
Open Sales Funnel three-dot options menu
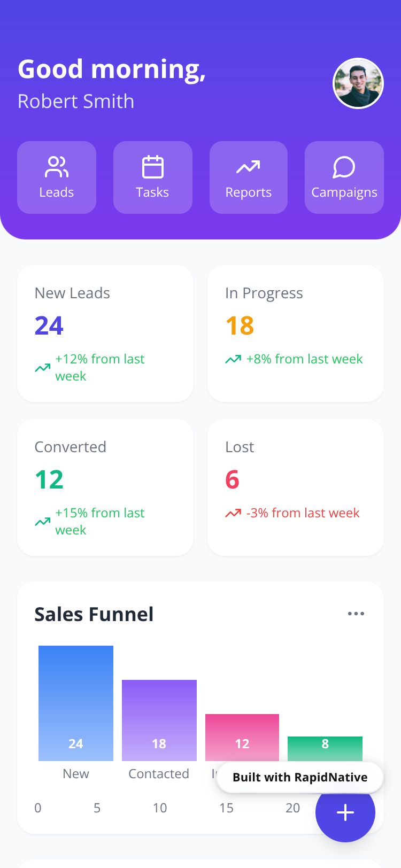click(356, 614)
